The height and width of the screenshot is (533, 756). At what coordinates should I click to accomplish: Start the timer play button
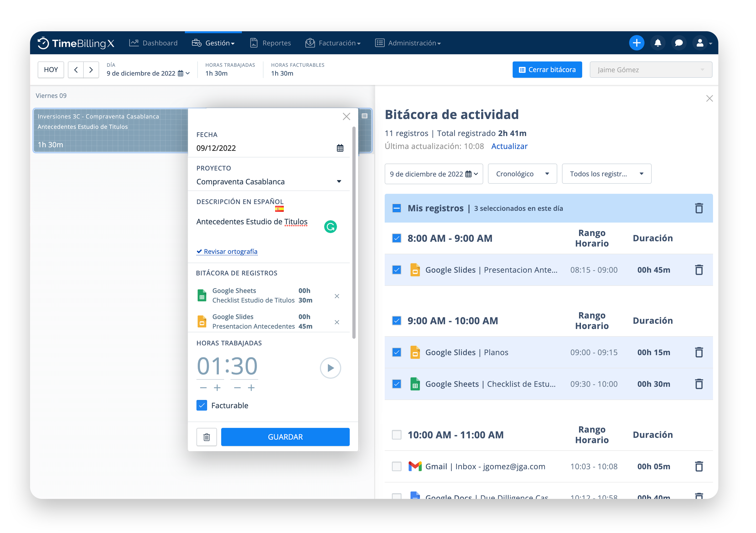(330, 368)
